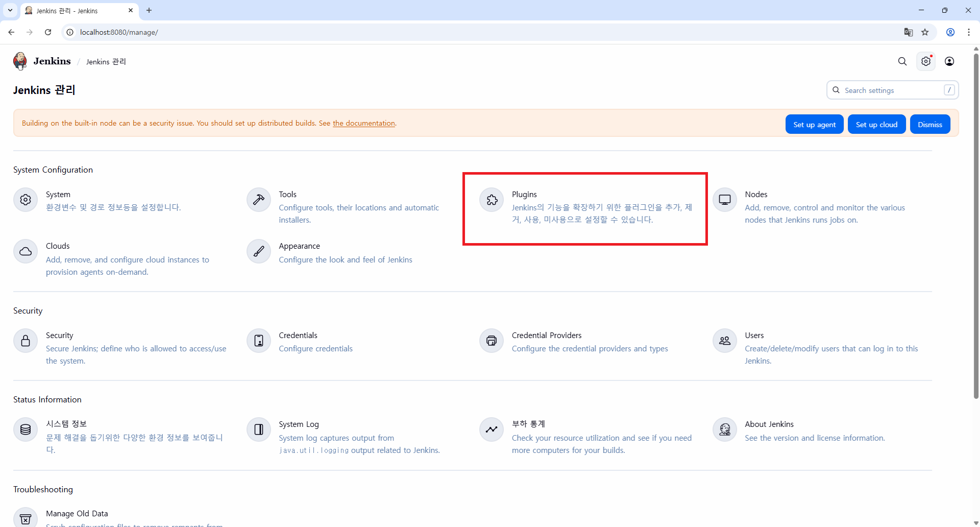Image resolution: width=980 pixels, height=527 pixels.
Task: Click the Manage Old Data title
Action: pyautogui.click(x=77, y=514)
